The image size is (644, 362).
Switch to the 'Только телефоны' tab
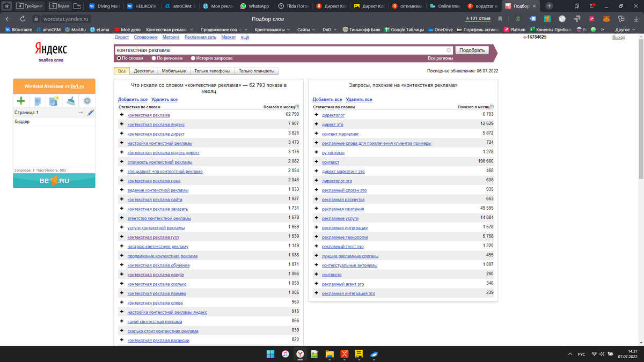(213, 71)
